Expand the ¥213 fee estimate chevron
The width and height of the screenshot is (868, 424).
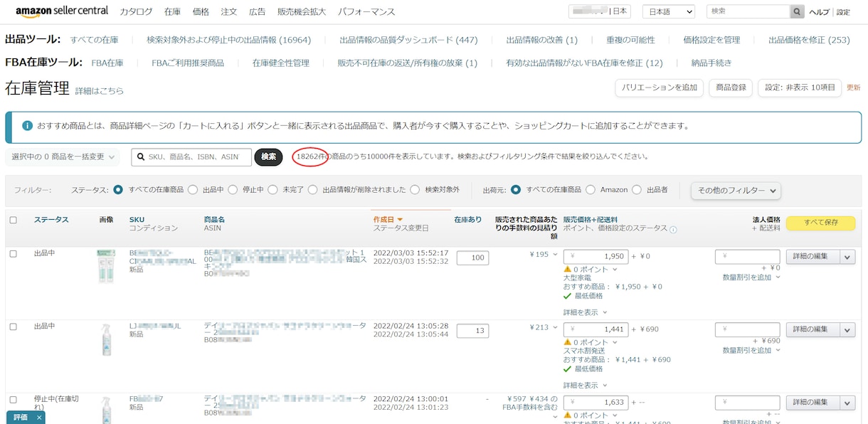[x=555, y=327]
